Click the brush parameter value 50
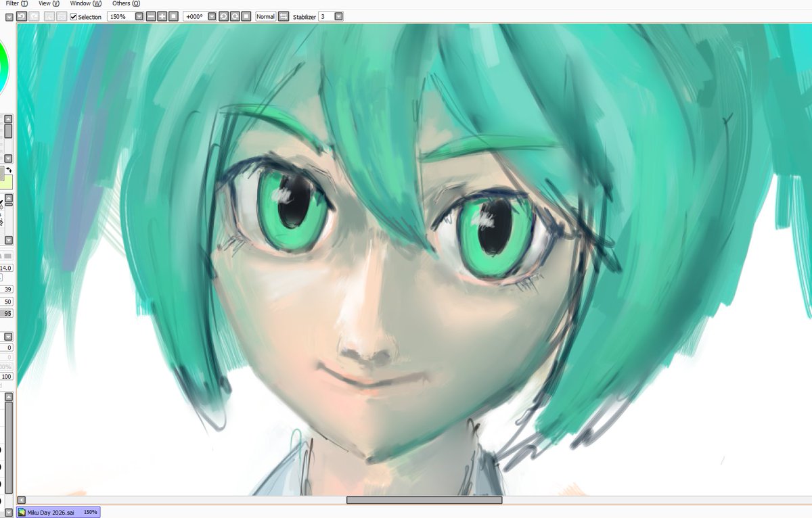The width and height of the screenshot is (812, 518). (x=7, y=302)
